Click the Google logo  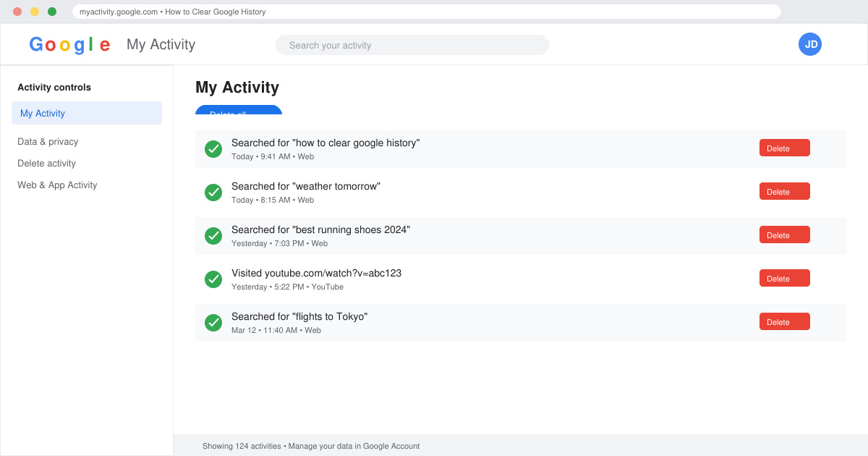coord(70,45)
